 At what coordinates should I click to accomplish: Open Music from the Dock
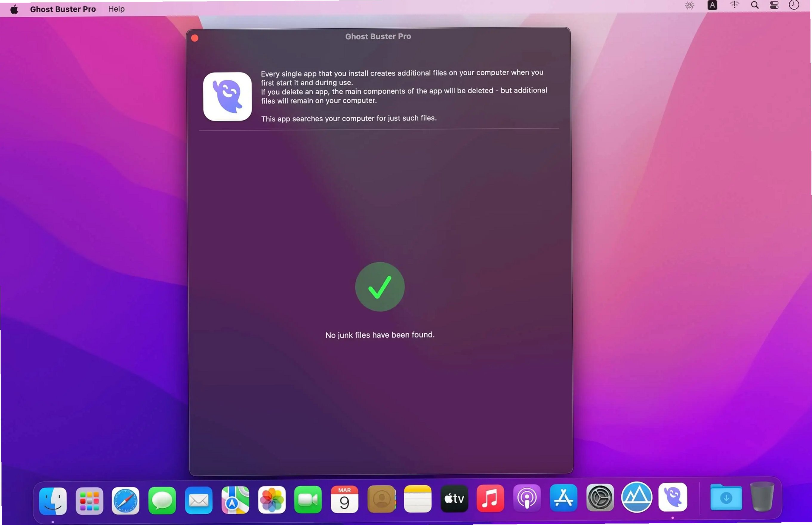pyautogui.click(x=490, y=498)
